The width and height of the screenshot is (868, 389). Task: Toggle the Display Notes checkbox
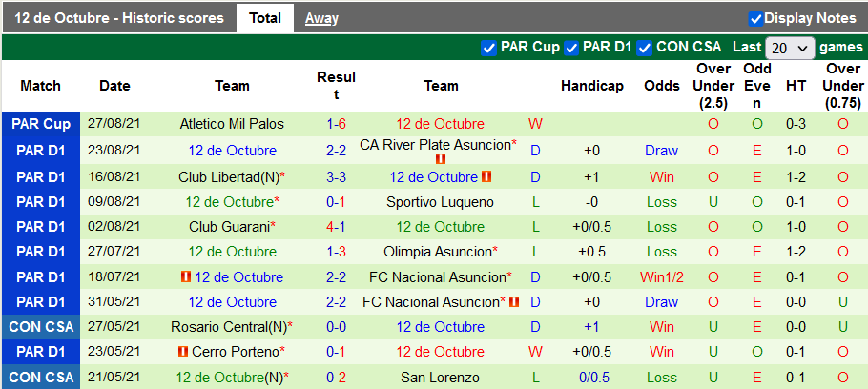(x=755, y=18)
